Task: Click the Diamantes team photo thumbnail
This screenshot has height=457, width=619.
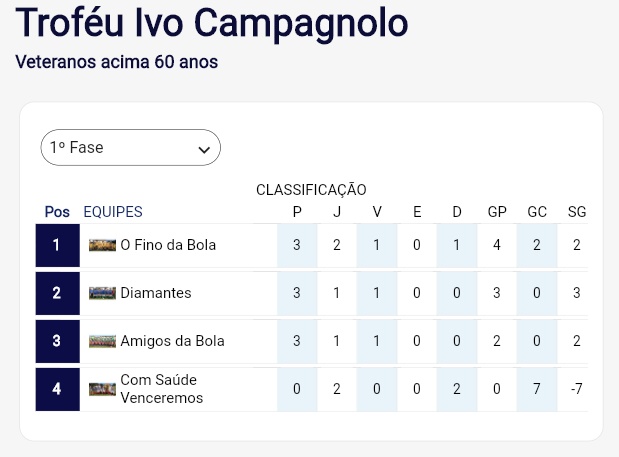Action: coord(102,293)
